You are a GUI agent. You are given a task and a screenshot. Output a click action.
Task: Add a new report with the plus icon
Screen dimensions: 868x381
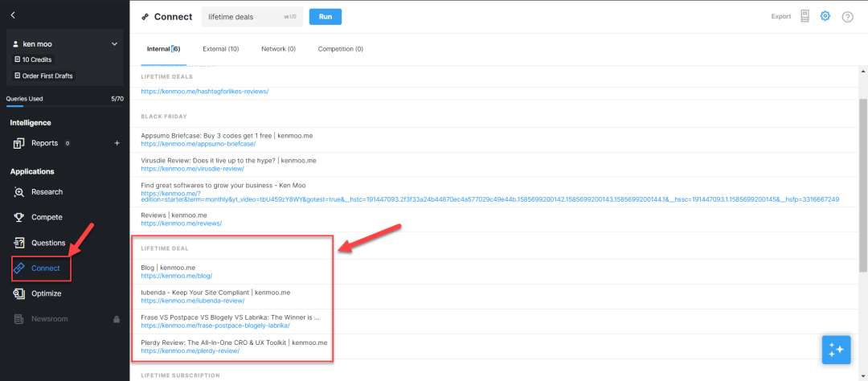point(117,143)
